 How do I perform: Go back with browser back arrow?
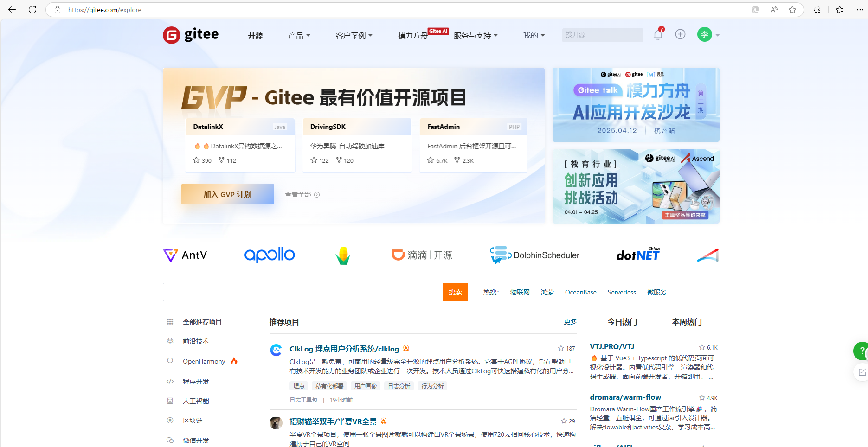click(12, 10)
